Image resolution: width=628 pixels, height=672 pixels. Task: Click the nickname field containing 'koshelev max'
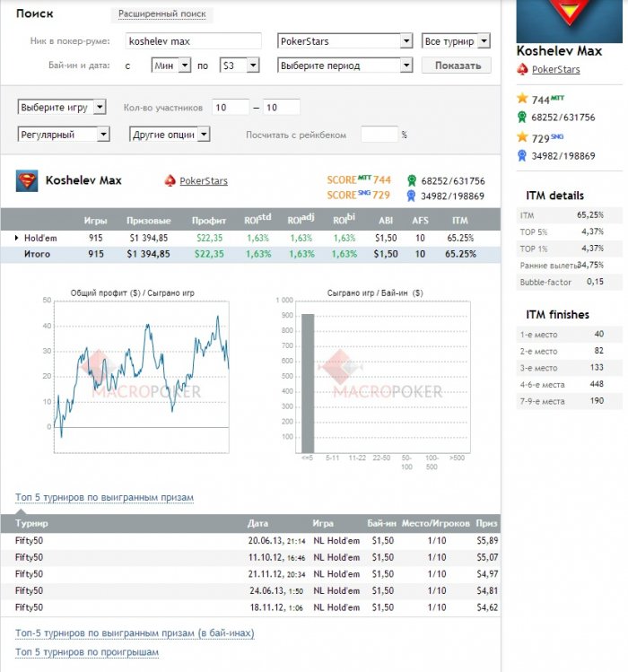[x=193, y=41]
